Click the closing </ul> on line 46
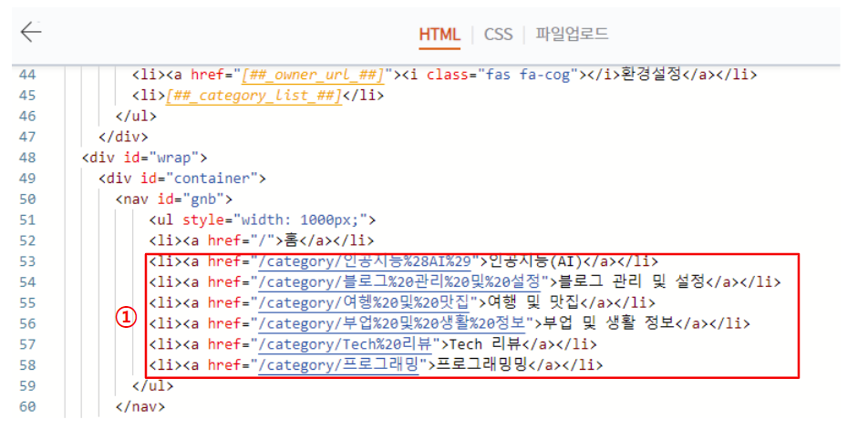Image resolution: width=868 pixels, height=429 pixels. tap(136, 116)
